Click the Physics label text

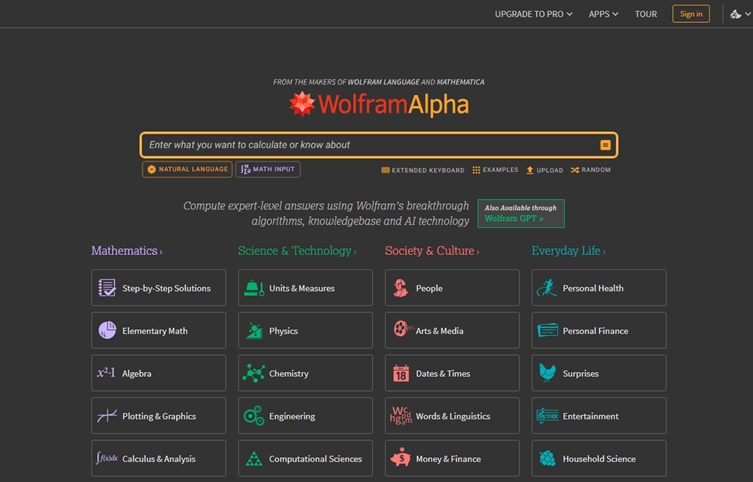point(283,331)
